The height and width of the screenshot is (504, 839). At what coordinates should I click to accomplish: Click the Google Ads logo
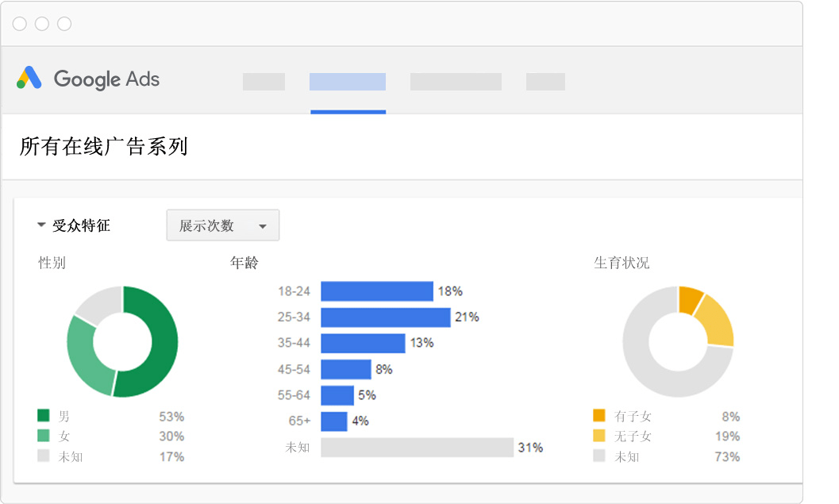87,79
